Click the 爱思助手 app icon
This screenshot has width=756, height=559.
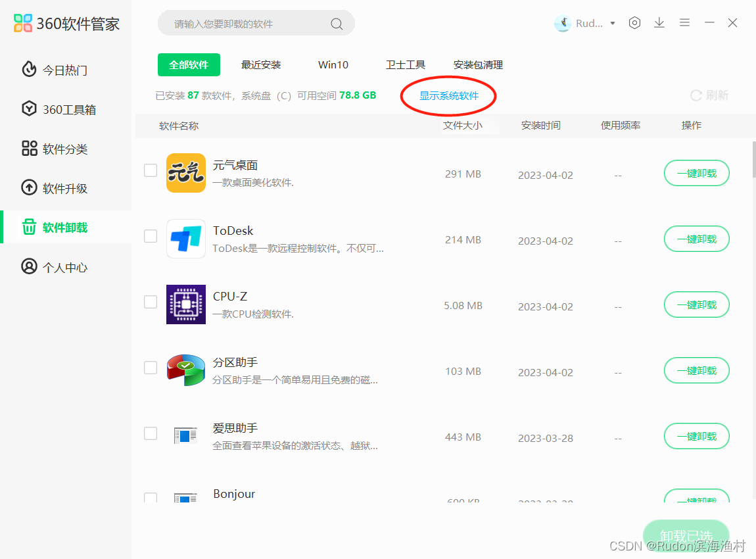tap(185, 435)
